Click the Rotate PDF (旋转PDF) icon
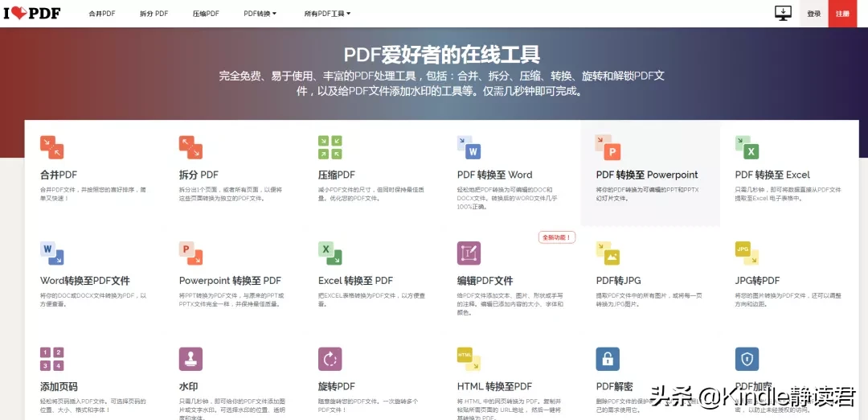Screen dimensions: 868x420 click(x=330, y=359)
